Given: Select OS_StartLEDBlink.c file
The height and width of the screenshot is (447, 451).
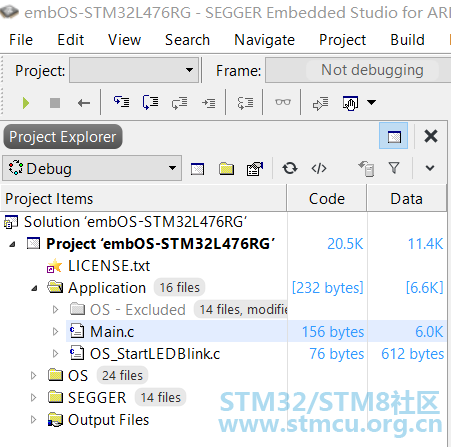Looking at the screenshot, I should click(155, 354).
